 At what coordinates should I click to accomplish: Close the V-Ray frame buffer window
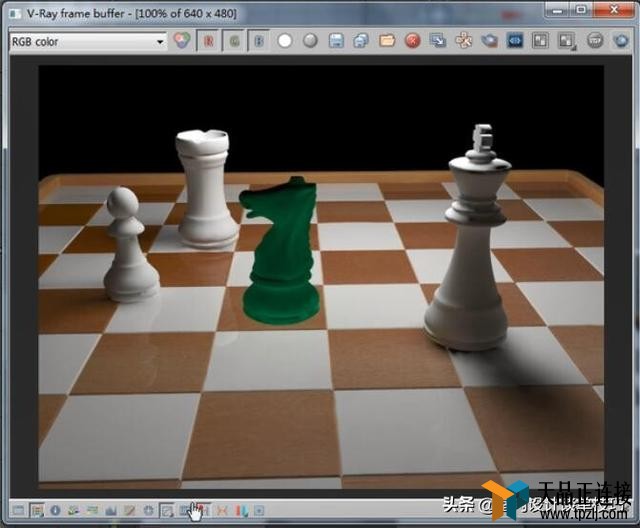coord(614,10)
